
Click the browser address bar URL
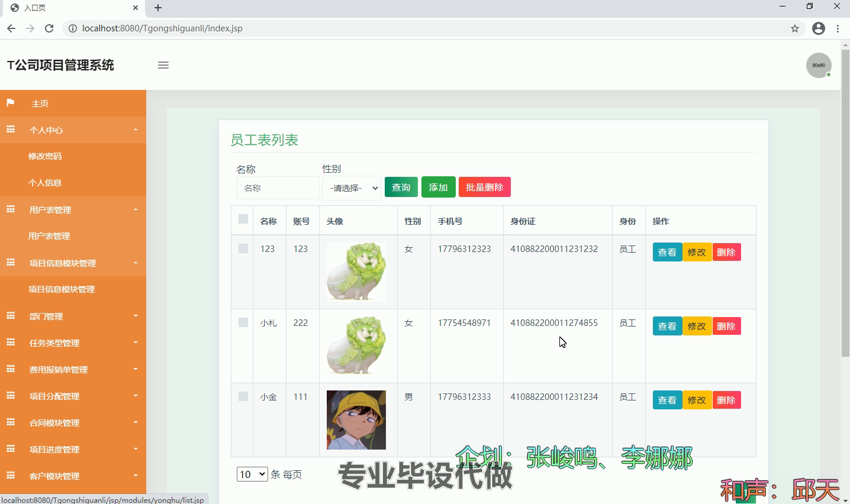(x=162, y=28)
